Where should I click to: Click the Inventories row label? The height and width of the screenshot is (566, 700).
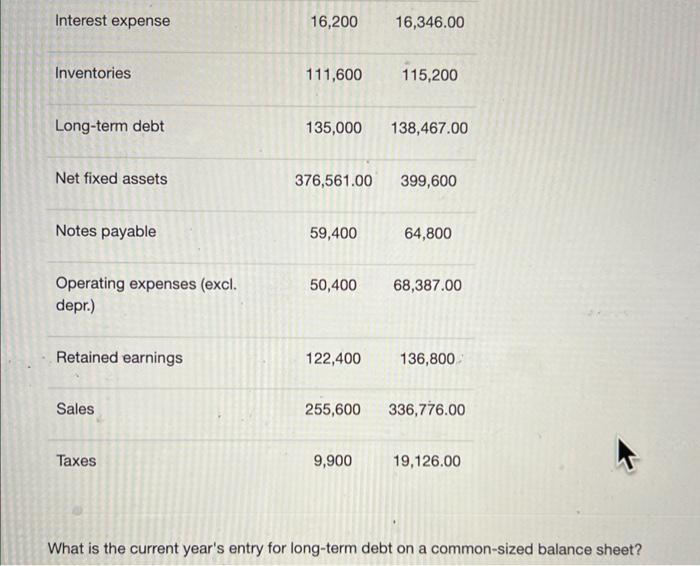pos(92,73)
